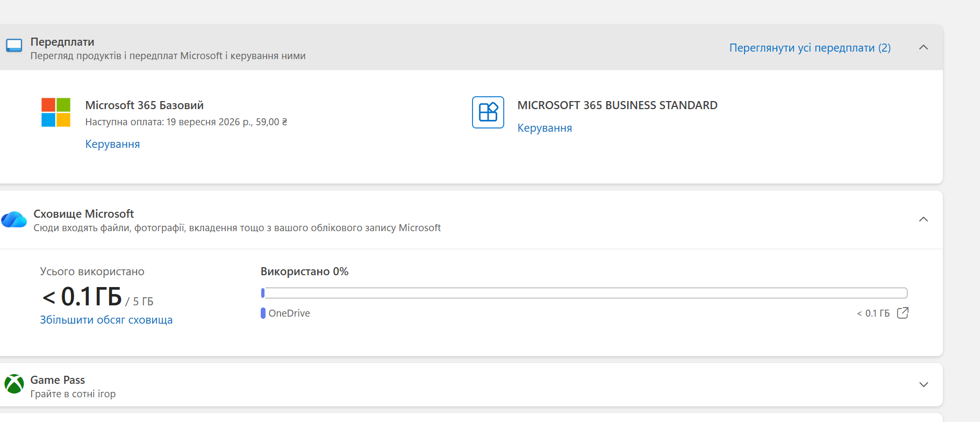The image size is (980, 422).
Task: Open OneDrive storage external link icon
Action: point(903,313)
